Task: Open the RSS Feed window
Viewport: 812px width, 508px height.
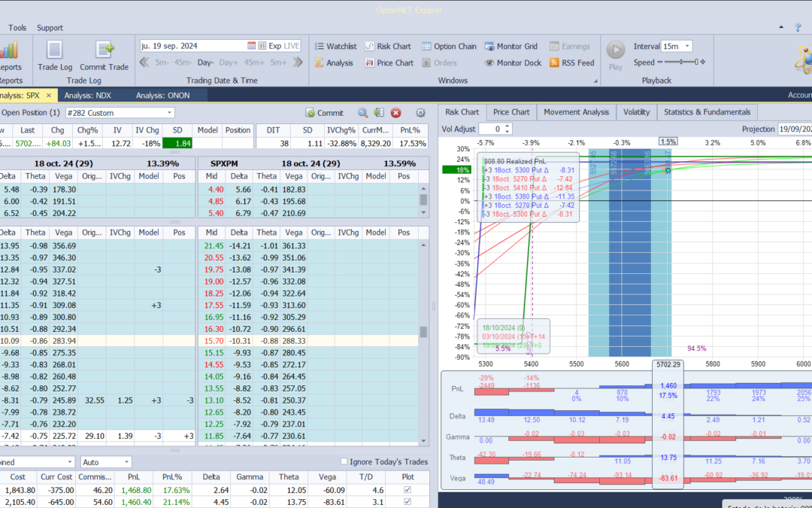Action: pyautogui.click(x=571, y=63)
